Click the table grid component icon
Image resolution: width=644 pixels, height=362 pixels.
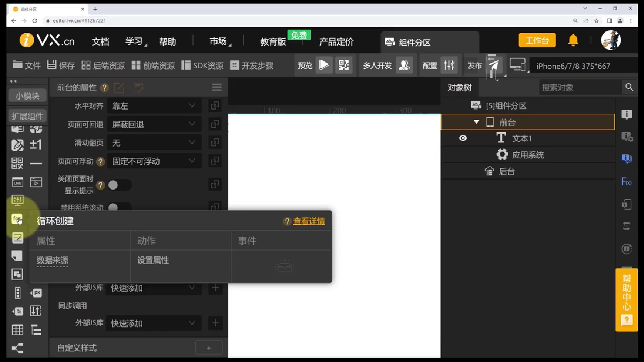[18, 330]
